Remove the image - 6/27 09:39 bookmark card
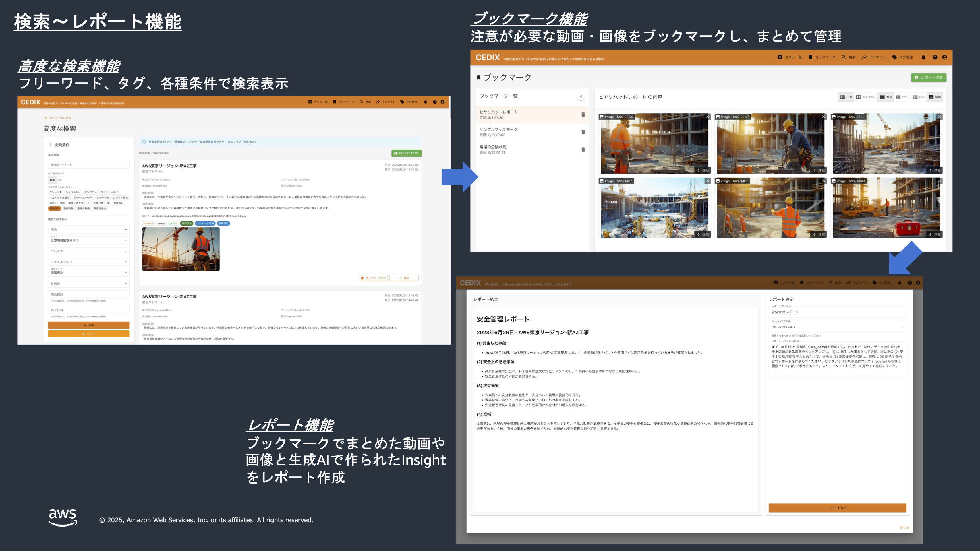 coord(708,117)
